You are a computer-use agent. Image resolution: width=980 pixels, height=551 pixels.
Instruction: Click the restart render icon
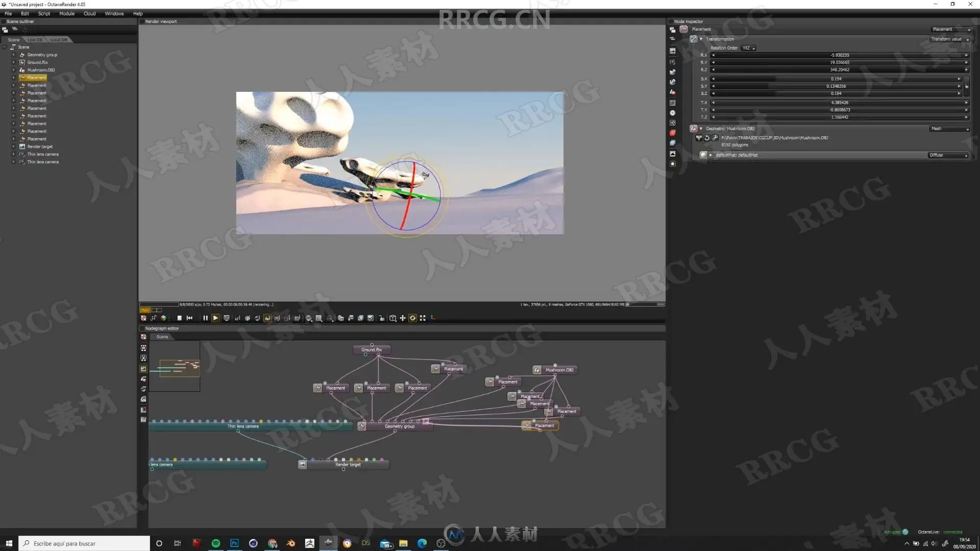189,318
